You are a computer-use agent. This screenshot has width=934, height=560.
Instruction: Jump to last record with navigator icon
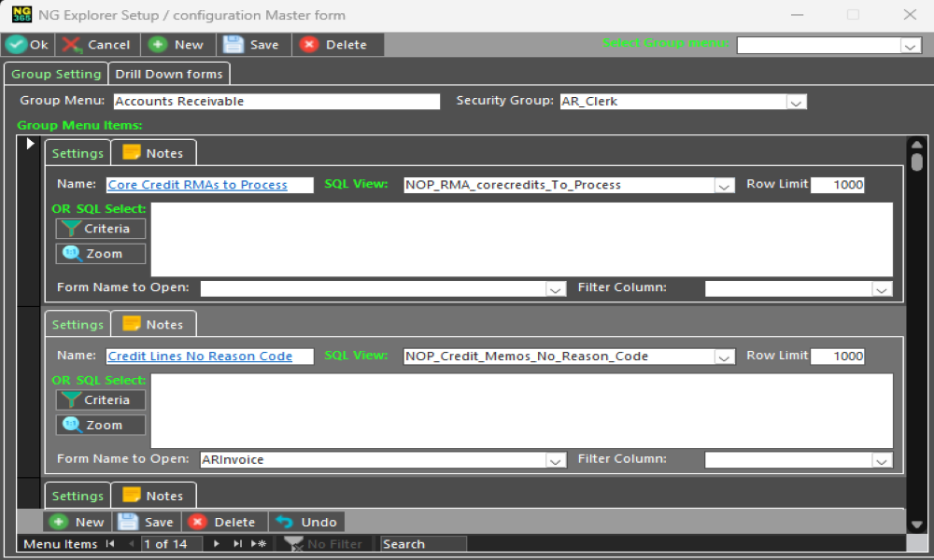pyautogui.click(x=236, y=543)
